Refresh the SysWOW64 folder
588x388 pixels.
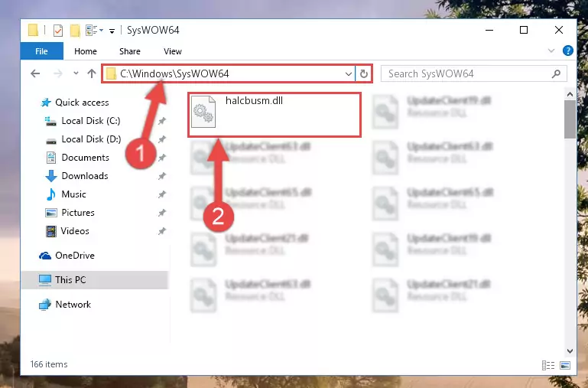pos(364,74)
